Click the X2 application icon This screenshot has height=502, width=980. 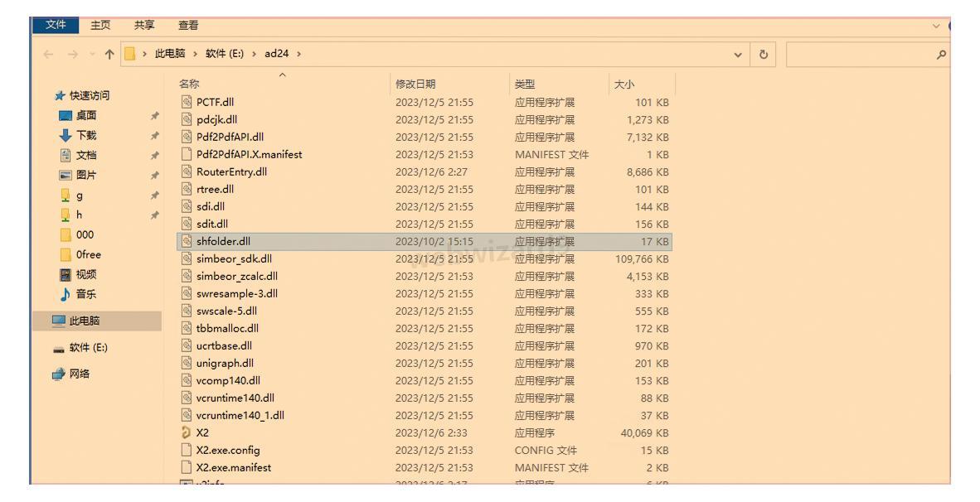tap(187, 432)
